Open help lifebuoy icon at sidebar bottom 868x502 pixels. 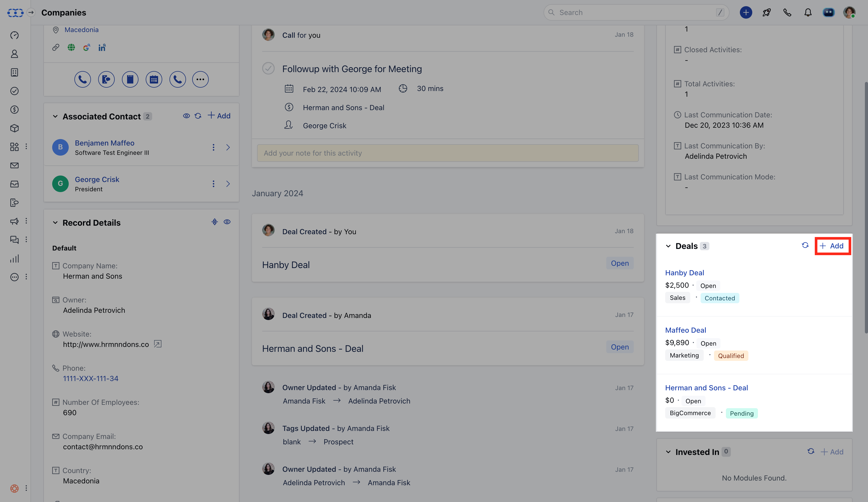[14, 488]
